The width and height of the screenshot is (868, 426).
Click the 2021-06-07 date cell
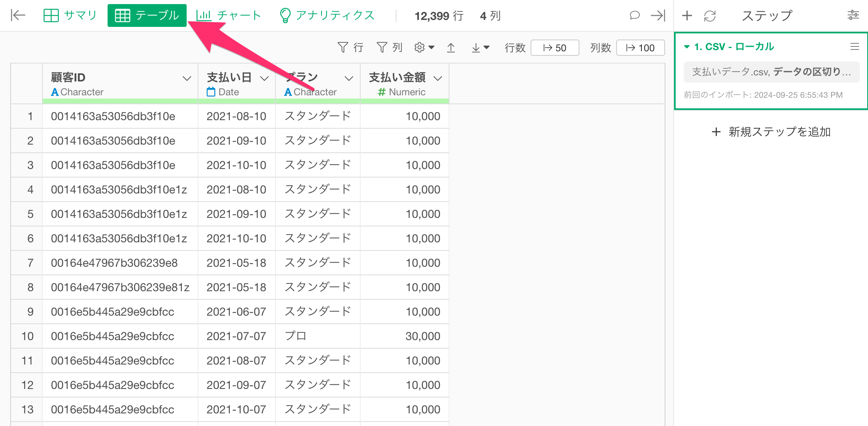pyautogui.click(x=237, y=312)
